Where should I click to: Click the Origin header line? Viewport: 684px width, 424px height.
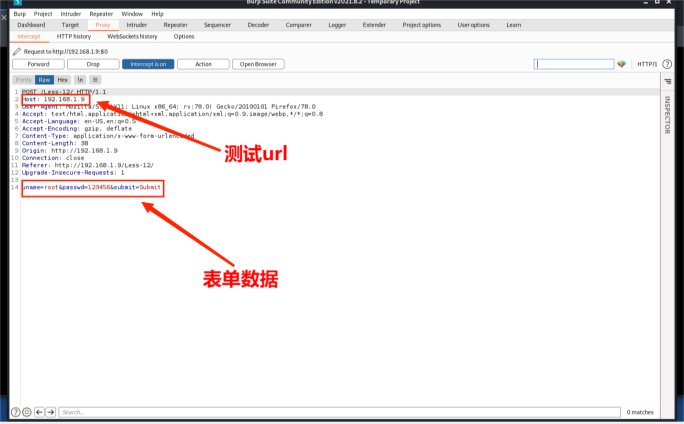click(70, 150)
